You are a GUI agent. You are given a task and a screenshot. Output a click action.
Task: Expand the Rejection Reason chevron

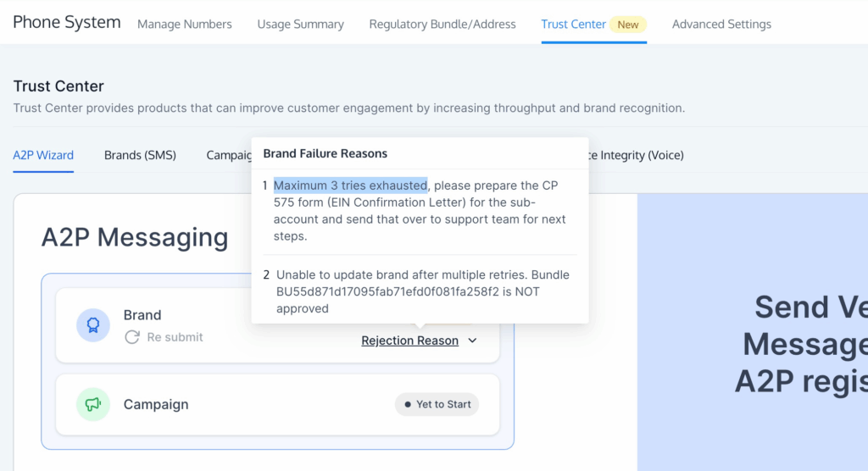click(x=472, y=341)
